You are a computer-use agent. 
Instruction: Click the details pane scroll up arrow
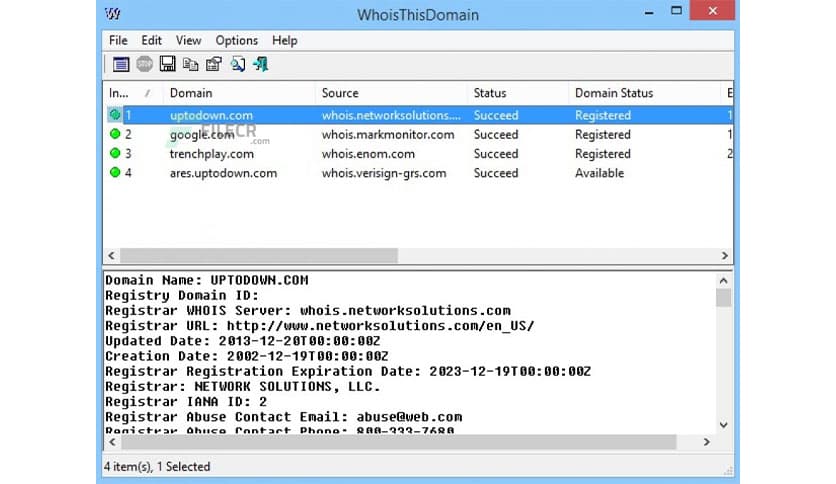tap(724, 280)
